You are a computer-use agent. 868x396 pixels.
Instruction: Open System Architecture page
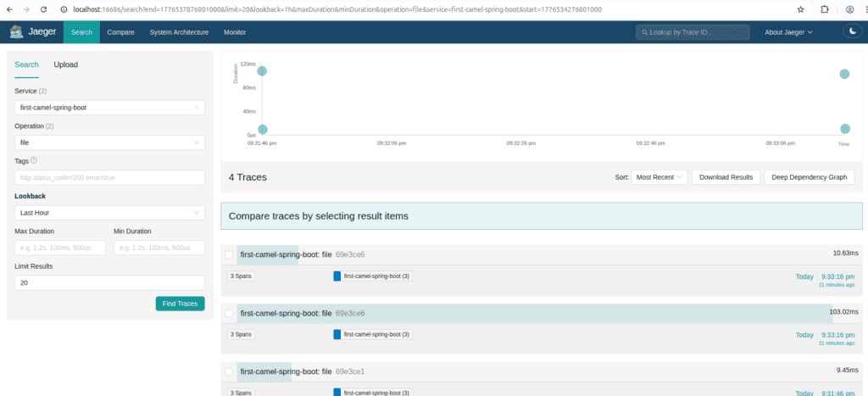[179, 32]
